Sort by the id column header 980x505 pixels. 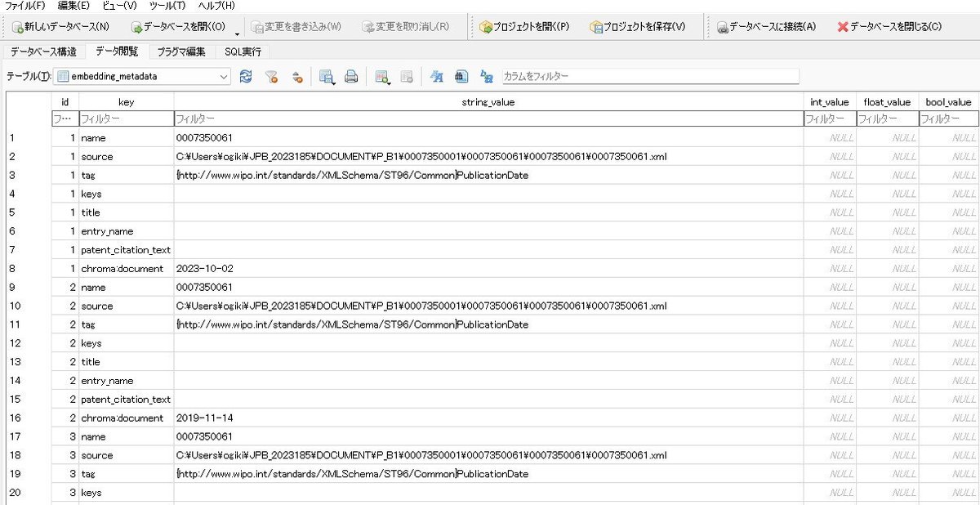pyautogui.click(x=65, y=102)
